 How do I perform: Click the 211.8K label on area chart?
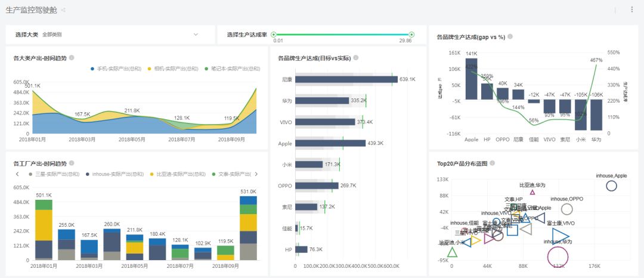pos(132,110)
